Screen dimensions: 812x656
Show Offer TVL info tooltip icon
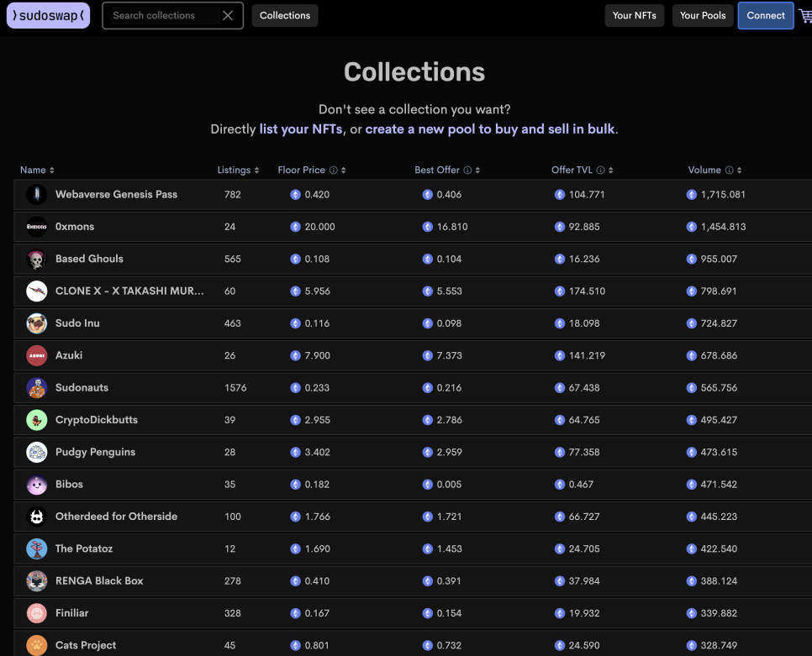click(601, 171)
